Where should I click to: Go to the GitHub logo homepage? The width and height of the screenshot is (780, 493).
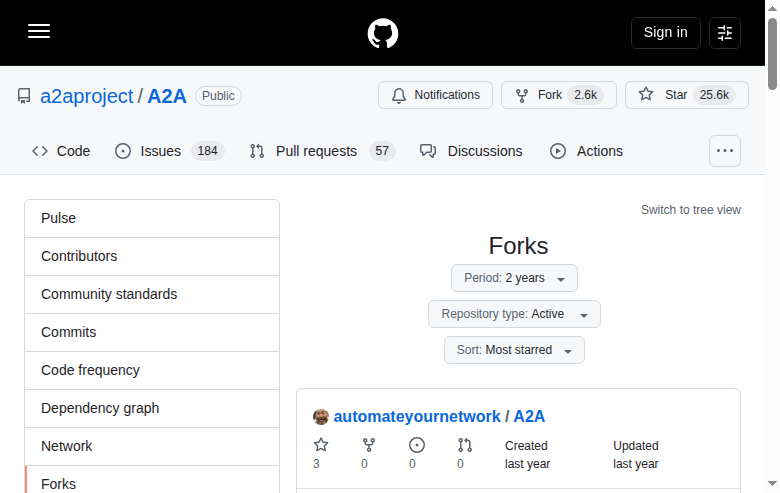point(383,33)
